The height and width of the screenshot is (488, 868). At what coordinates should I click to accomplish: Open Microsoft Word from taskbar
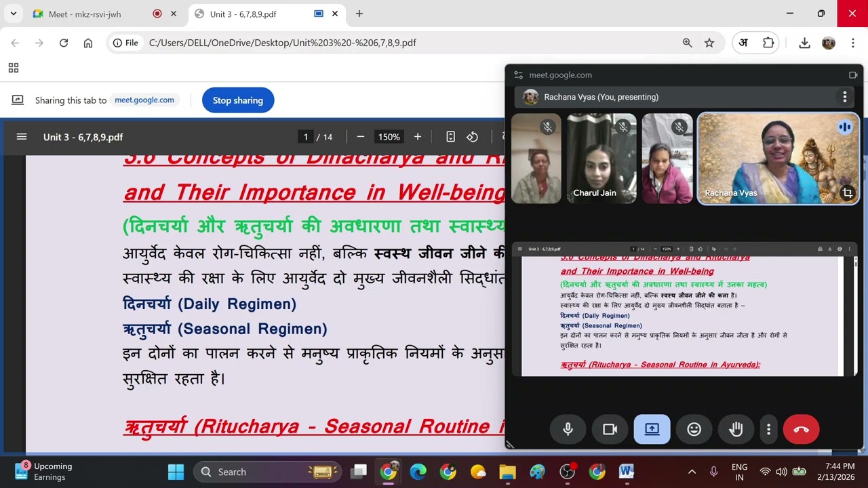point(626,472)
